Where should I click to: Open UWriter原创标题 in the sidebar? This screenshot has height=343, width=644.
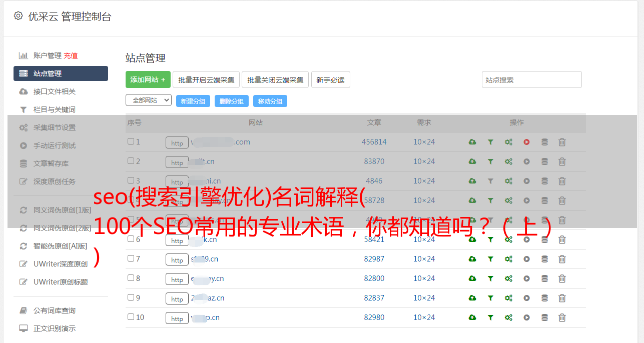click(61, 282)
